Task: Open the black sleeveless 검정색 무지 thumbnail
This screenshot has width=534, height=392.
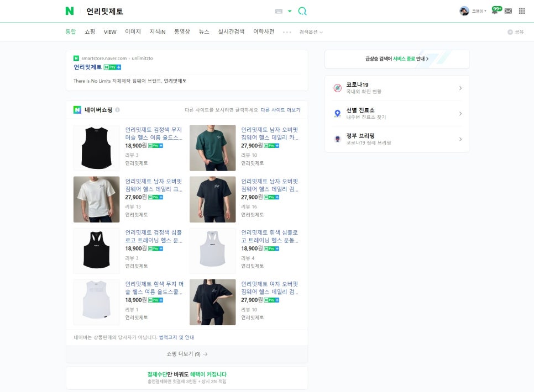Action: [x=96, y=147]
